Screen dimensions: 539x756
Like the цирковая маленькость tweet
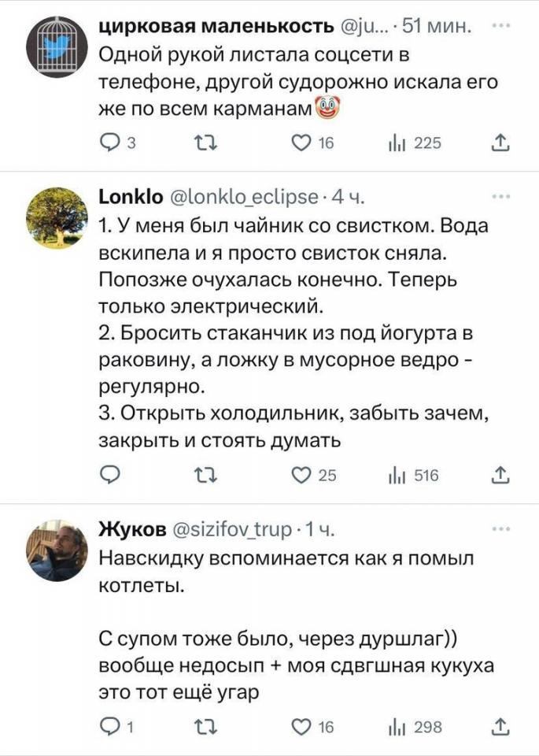click(300, 143)
